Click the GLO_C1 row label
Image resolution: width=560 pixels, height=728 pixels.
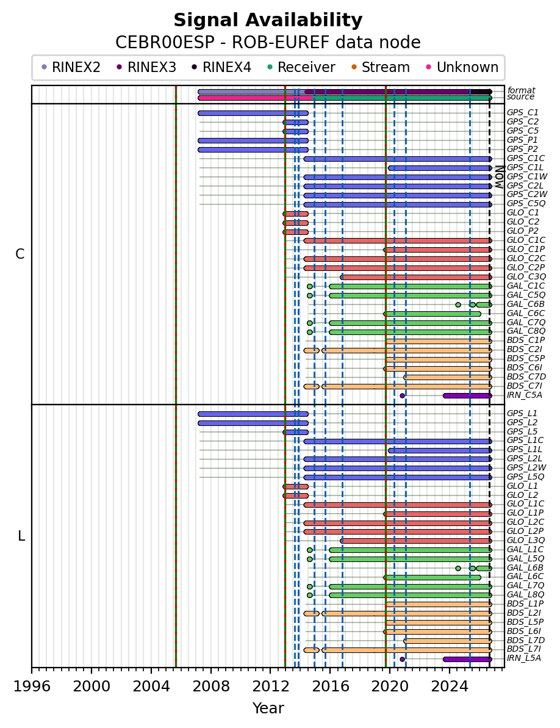tap(523, 212)
